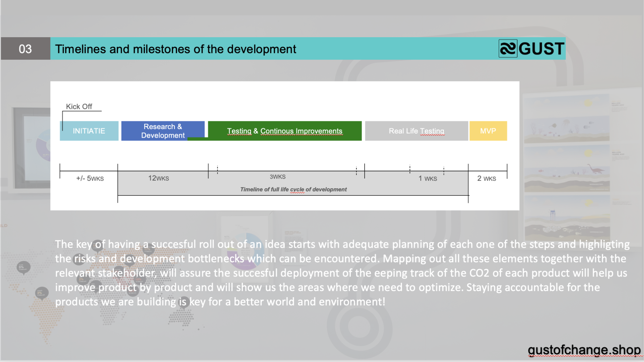Click the 3WKS duration label

[x=278, y=177]
